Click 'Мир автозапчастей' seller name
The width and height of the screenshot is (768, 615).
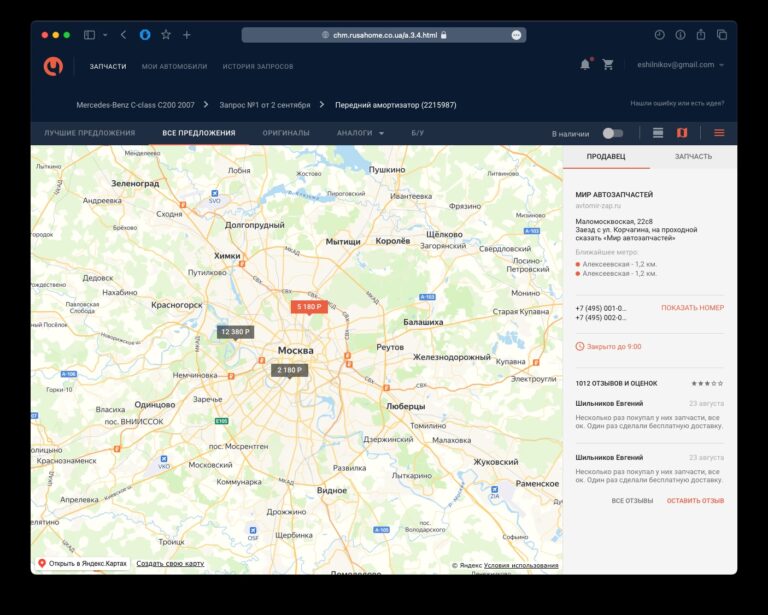(614, 195)
